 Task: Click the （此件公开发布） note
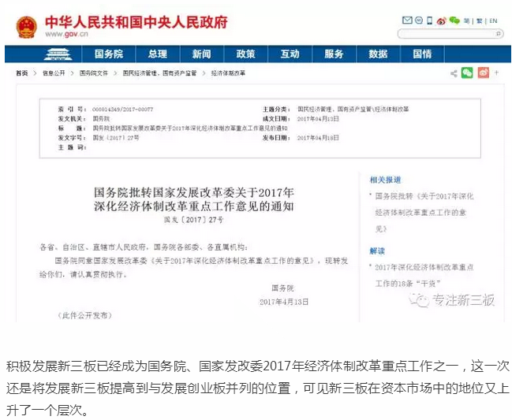pyautogui.click(x=85, y=315)
